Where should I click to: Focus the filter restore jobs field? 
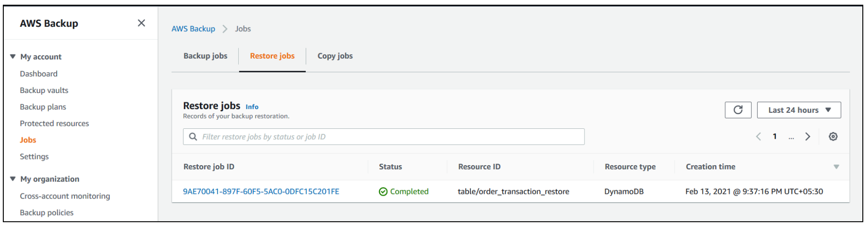[384, 136]
